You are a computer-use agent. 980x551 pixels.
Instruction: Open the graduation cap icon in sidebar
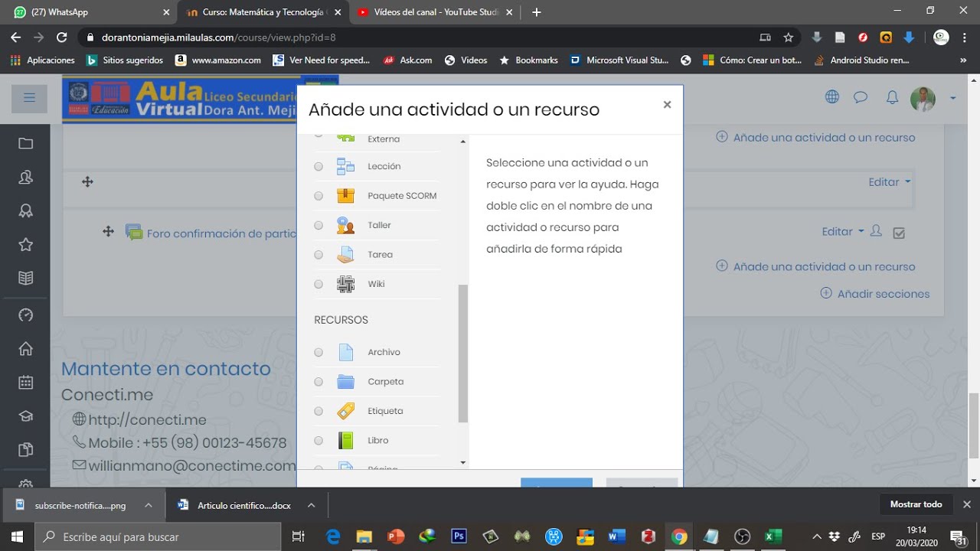click(25, 416)
